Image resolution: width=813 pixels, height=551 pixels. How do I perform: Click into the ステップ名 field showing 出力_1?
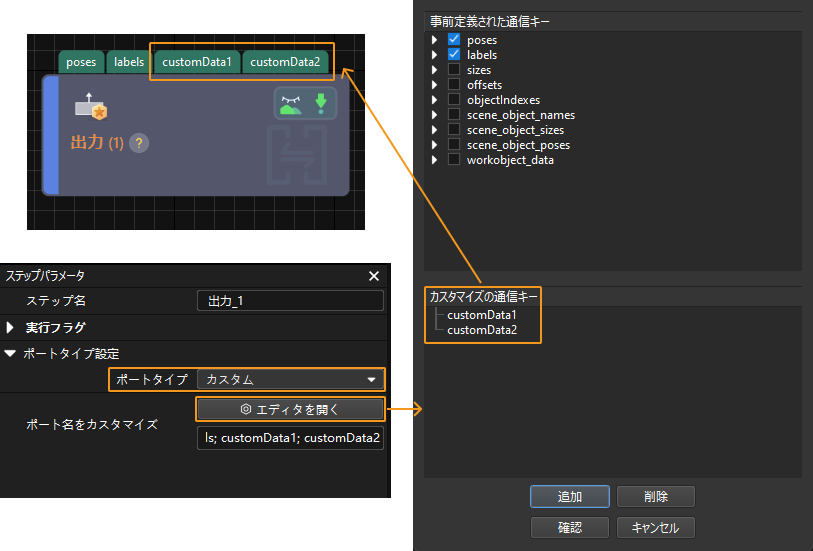pos(290,301)
